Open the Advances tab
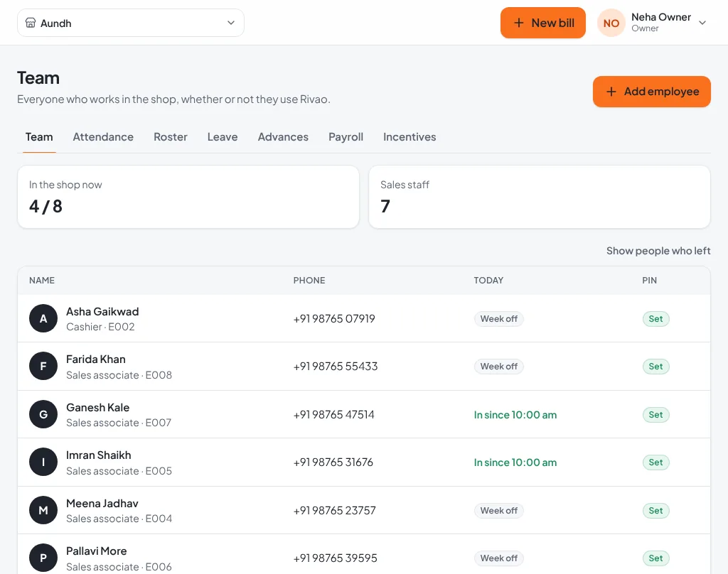This screenshot has width=728, height=574. coord(283,137)
